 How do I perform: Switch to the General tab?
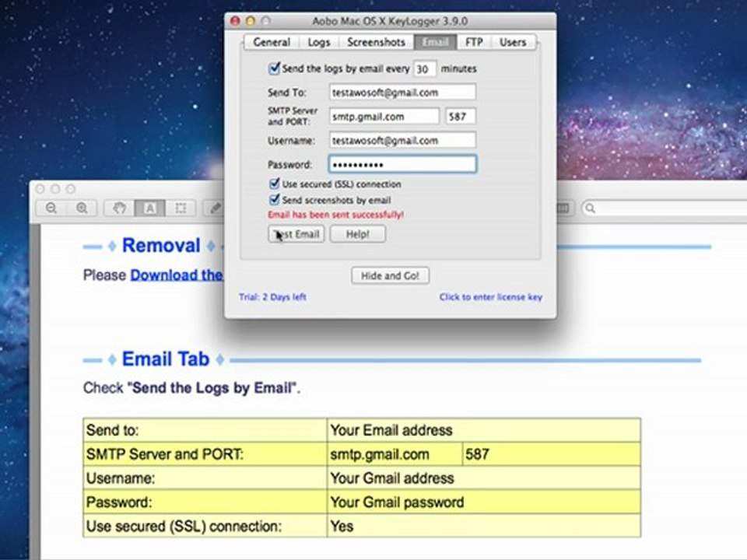tap(272, 42)
